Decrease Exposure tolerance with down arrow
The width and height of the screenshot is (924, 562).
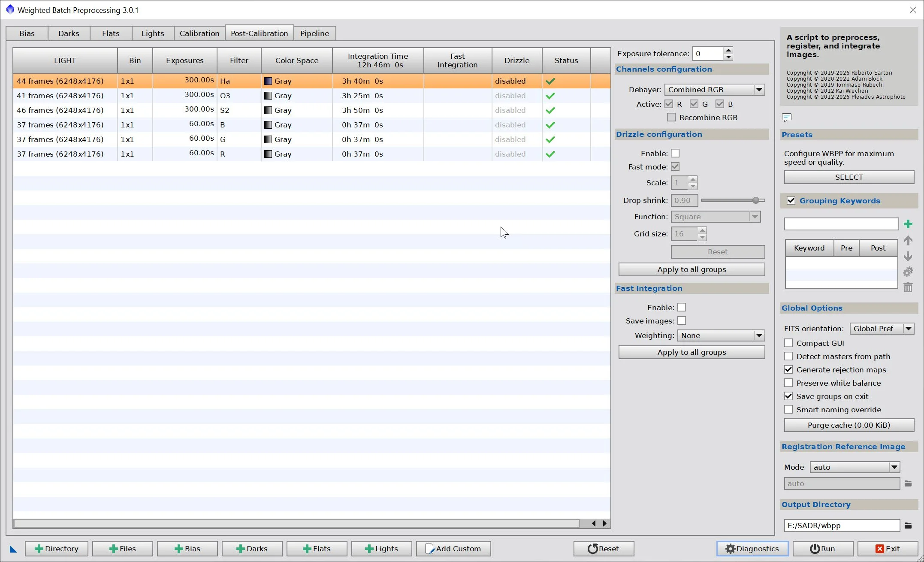[728, 57]
